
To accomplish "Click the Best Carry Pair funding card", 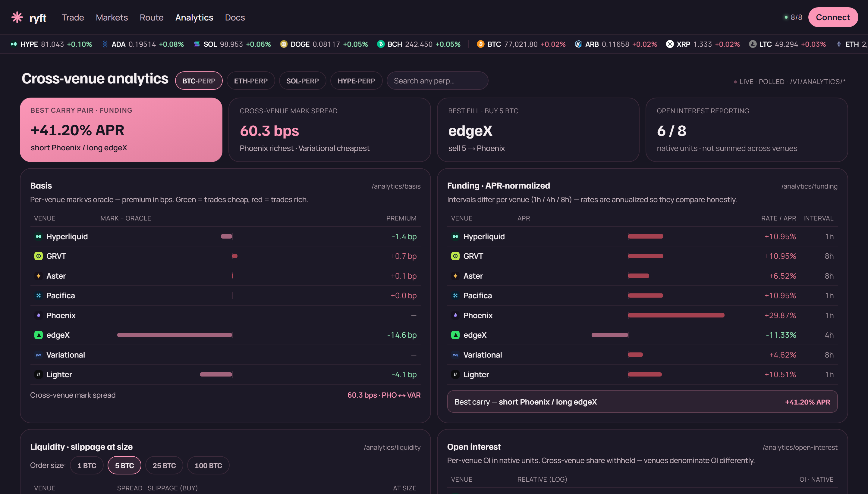I will click(x=121, y=130).
